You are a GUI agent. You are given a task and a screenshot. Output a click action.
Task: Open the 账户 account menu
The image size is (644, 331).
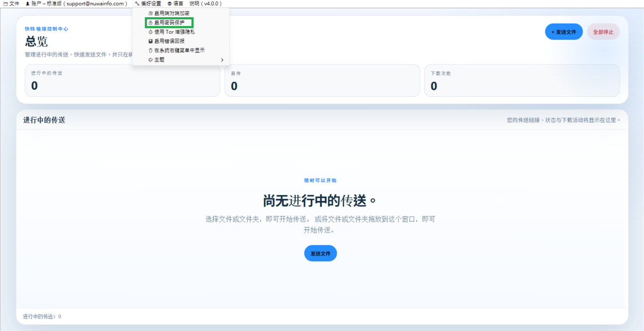coord(76,3)
